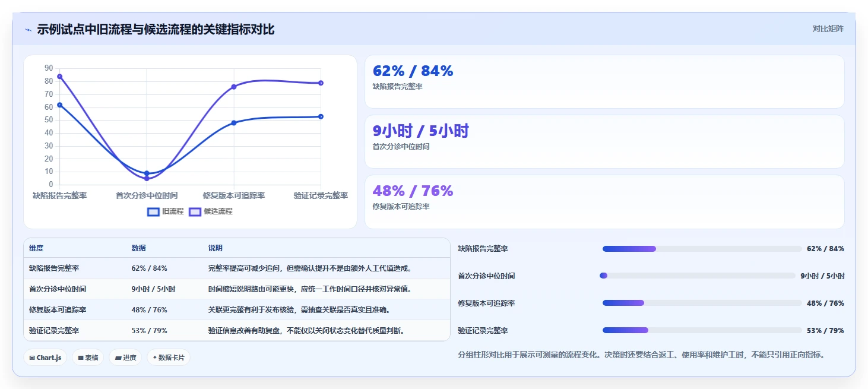Click 候选流程 data point above 修复版本可追踪率

coord(234,87)
